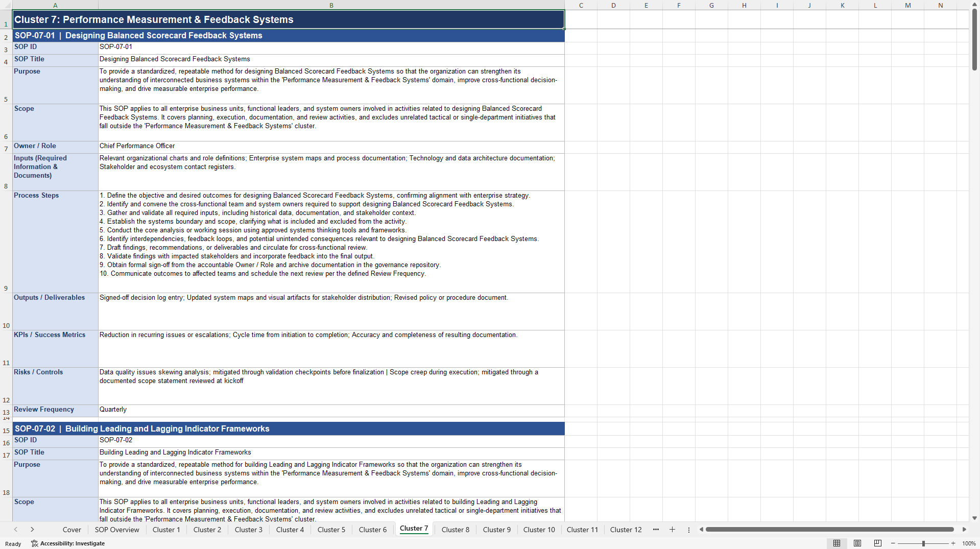Select column C header

coord(581,5)
